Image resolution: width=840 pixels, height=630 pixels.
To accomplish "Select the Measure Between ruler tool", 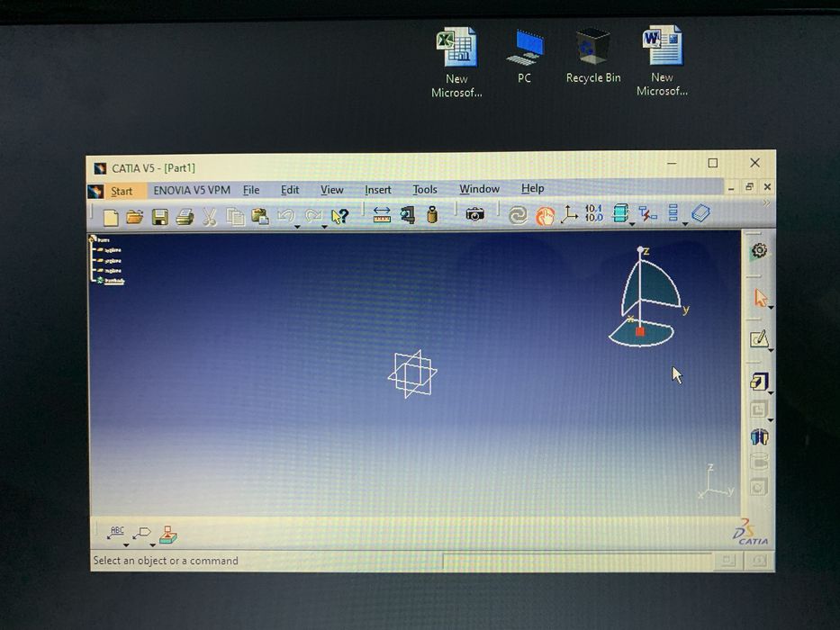I will (382, 215).
